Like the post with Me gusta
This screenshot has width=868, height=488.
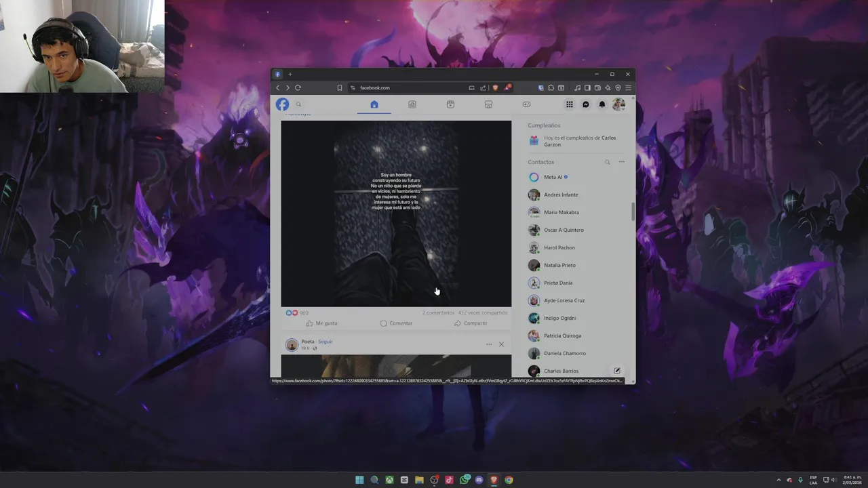coord(321,323)
